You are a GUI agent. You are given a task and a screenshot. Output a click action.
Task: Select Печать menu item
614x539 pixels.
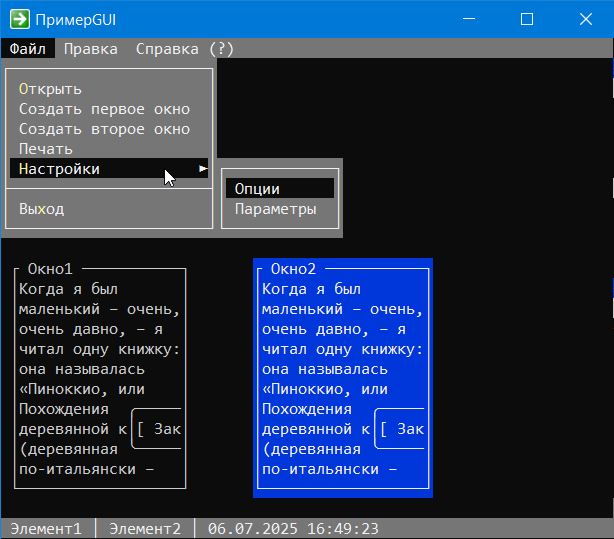[x=46, y=149]
